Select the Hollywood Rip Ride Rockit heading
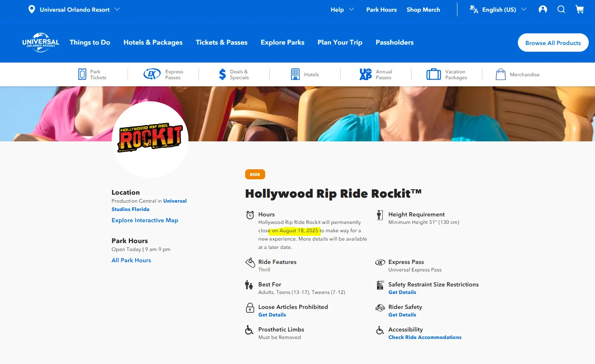The width and height of the screenshot is (595, 364). (x=333, y=193)
